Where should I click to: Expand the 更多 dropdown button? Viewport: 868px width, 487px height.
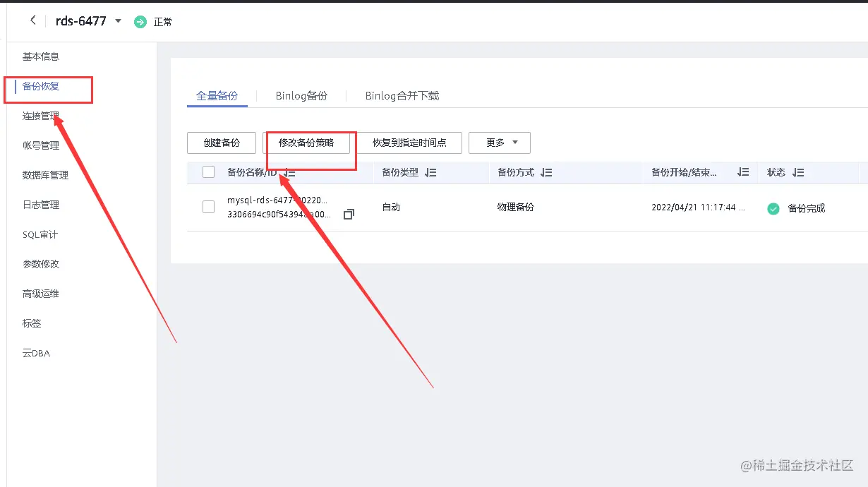[x=500, y=143]
